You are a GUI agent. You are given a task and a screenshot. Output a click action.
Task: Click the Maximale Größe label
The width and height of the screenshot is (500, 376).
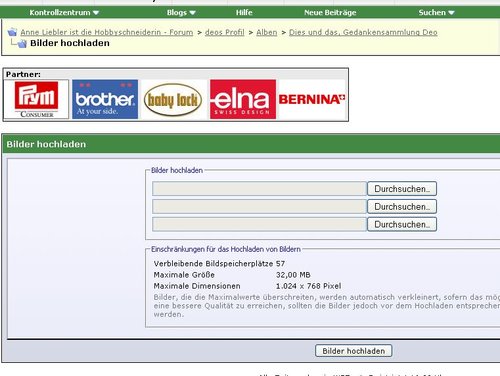pos(184,275)
